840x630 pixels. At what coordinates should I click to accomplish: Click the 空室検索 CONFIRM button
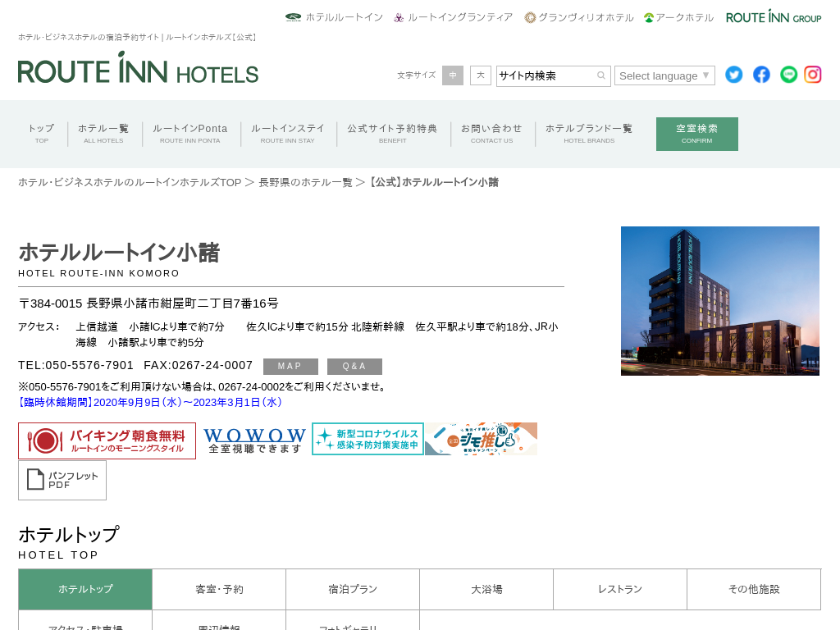click(697, 134)
